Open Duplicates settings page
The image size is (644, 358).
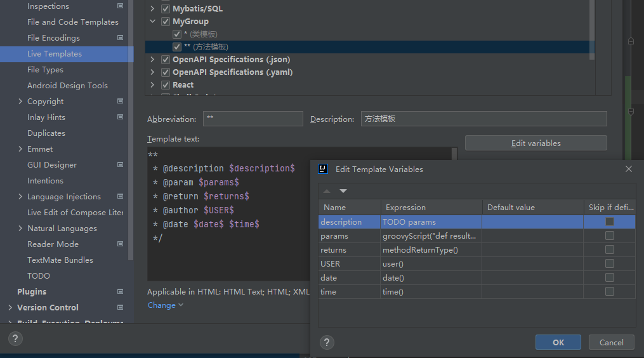46,133
